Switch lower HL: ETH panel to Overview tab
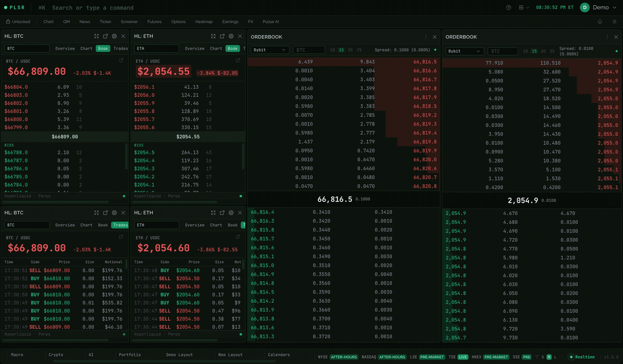Viewport: 623px width, 364px height. click(195, 225)
